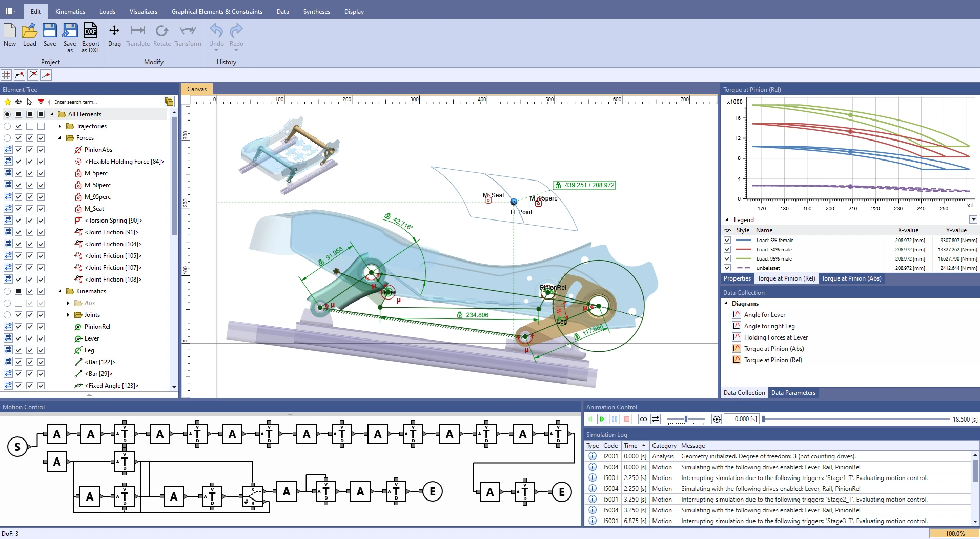Uncheck the Load: 50% male legend checkbox
980x539 pixels.
[727, 249]
